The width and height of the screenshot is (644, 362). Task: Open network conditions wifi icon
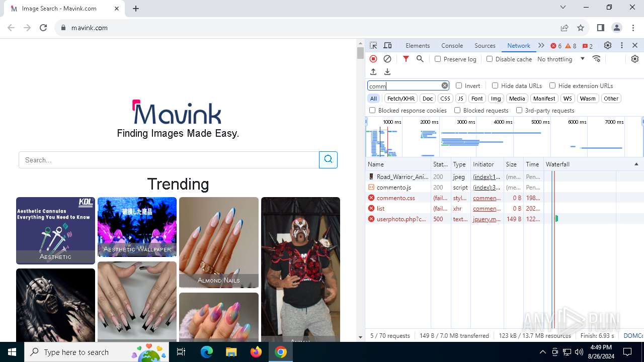(597, 59)
